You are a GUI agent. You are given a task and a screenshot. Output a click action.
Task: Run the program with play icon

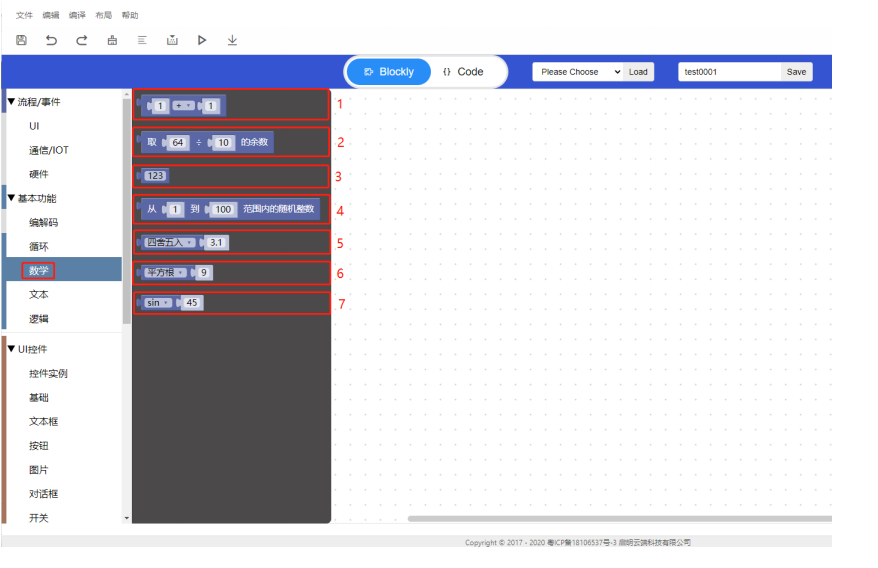click(202, 40)
